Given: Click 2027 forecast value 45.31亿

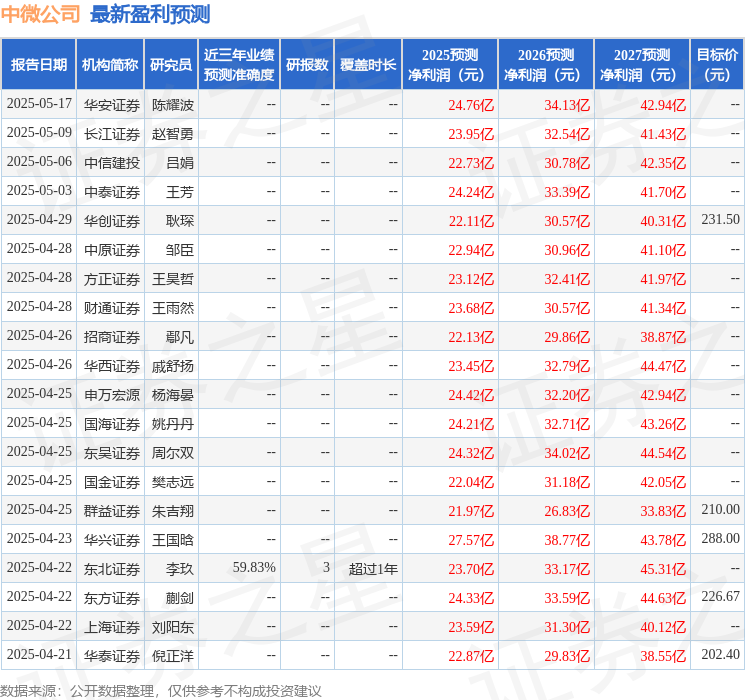Looking at the screenshot, I should pyautogui.click(x=663, y=569).
